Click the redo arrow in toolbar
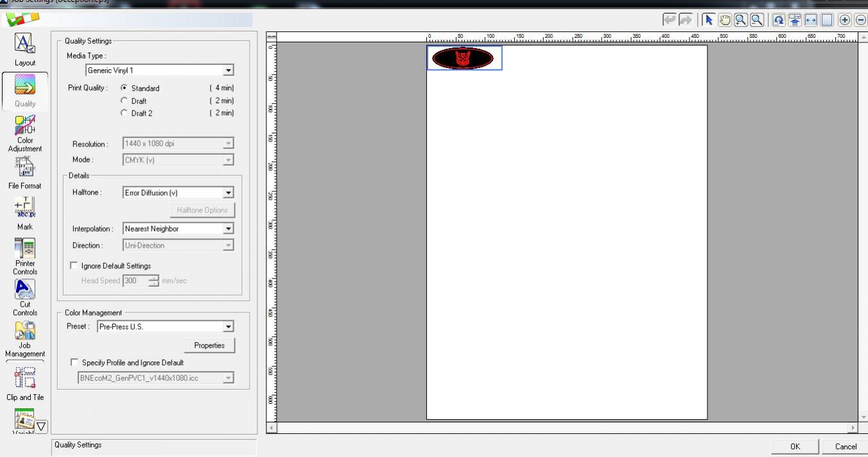This screenshot has width=868, height=457. pos(686,20)
